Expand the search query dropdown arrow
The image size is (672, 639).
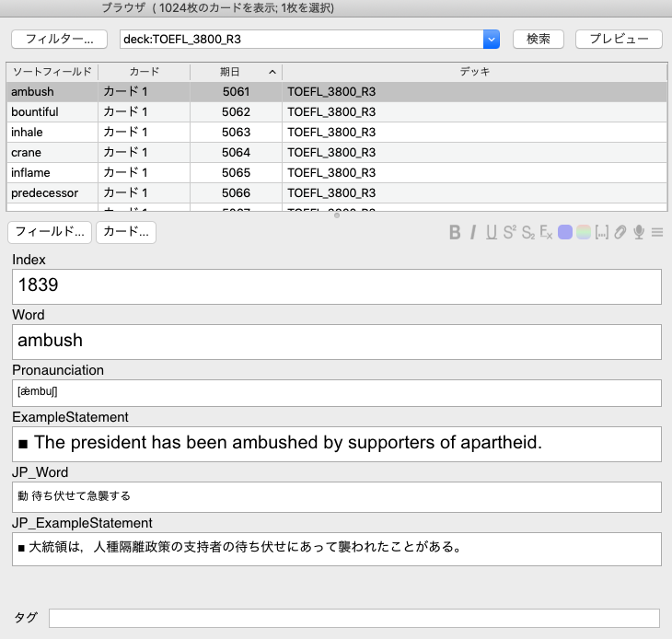click(x=492, y=39)
